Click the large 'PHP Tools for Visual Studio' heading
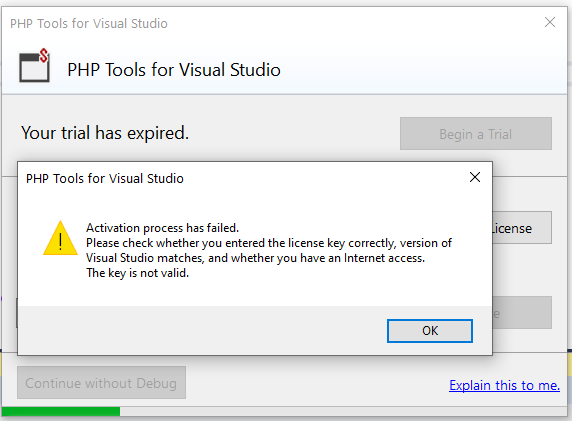 point(174,70)
